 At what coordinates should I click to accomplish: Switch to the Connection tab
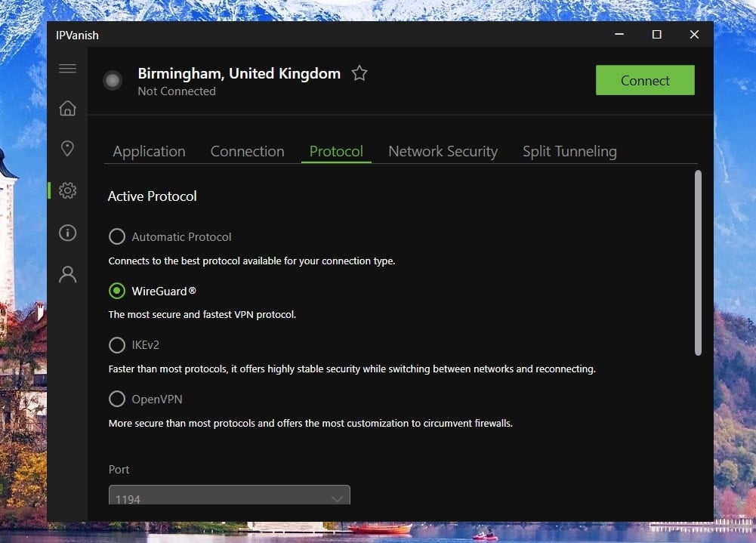247,151
